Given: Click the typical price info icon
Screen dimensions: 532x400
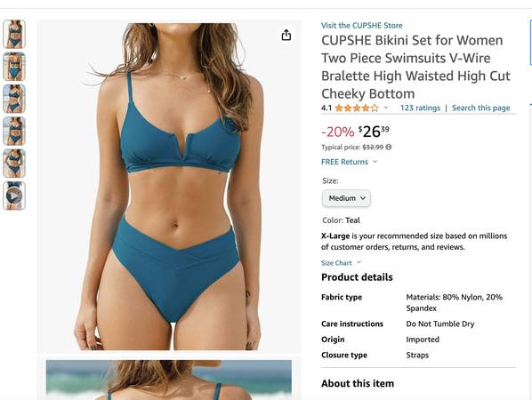Looking at the screenshot, I should [389, 148].
